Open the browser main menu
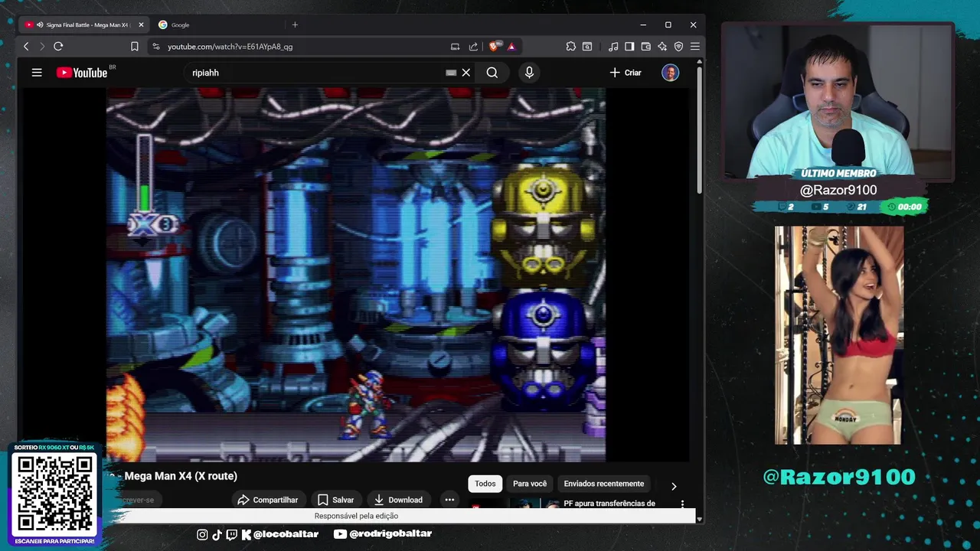The width and height of the screenshot is (980, 551). 695,47
